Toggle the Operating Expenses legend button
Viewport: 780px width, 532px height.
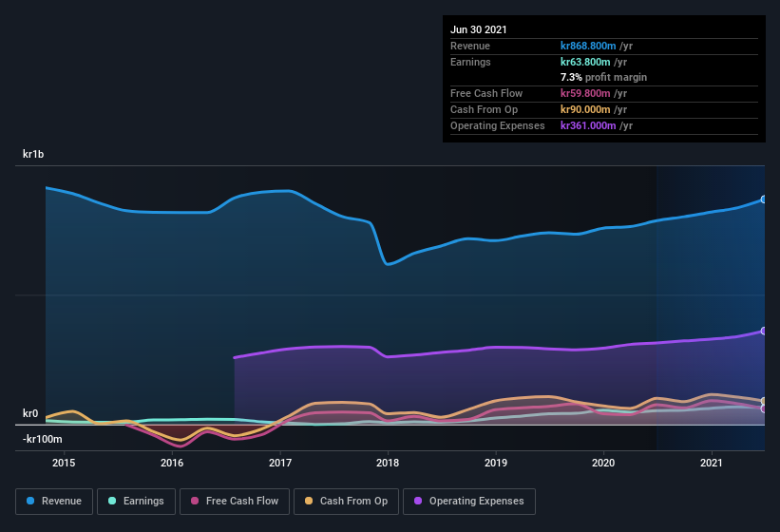pyautogui.click(x=469, y=502)
